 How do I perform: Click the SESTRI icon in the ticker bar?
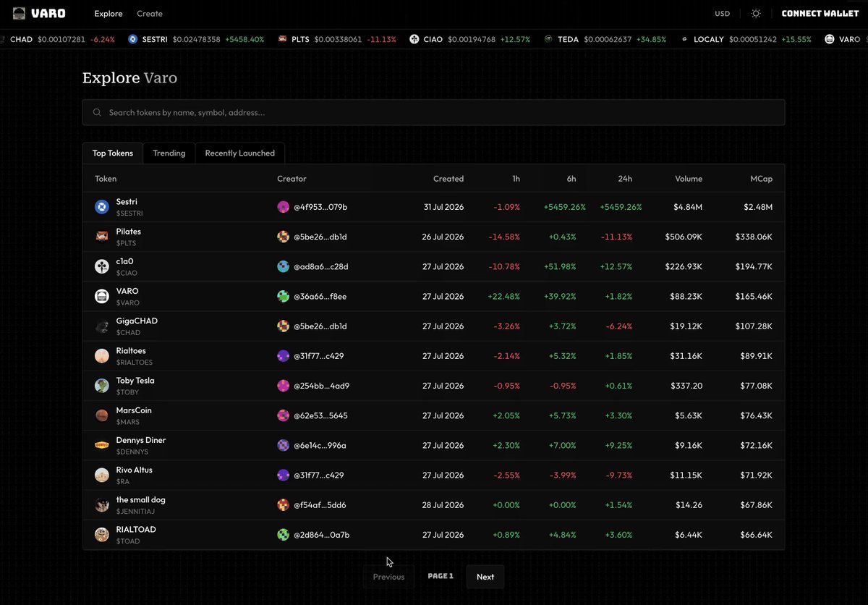click(x=132, y=39)
